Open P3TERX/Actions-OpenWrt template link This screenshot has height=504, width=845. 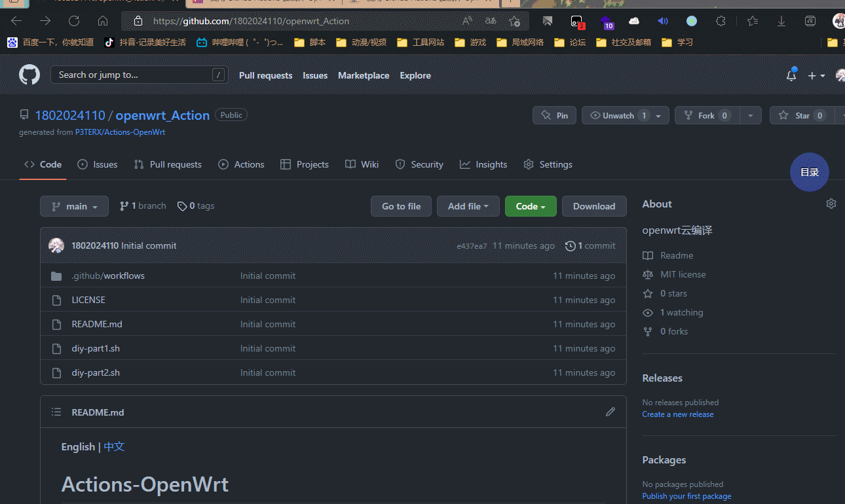coord(120,132)
